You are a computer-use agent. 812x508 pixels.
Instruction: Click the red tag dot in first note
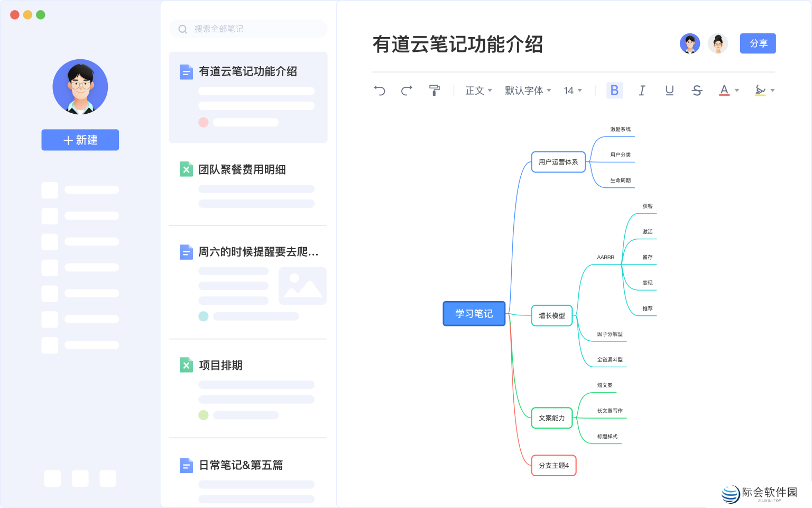204,122
